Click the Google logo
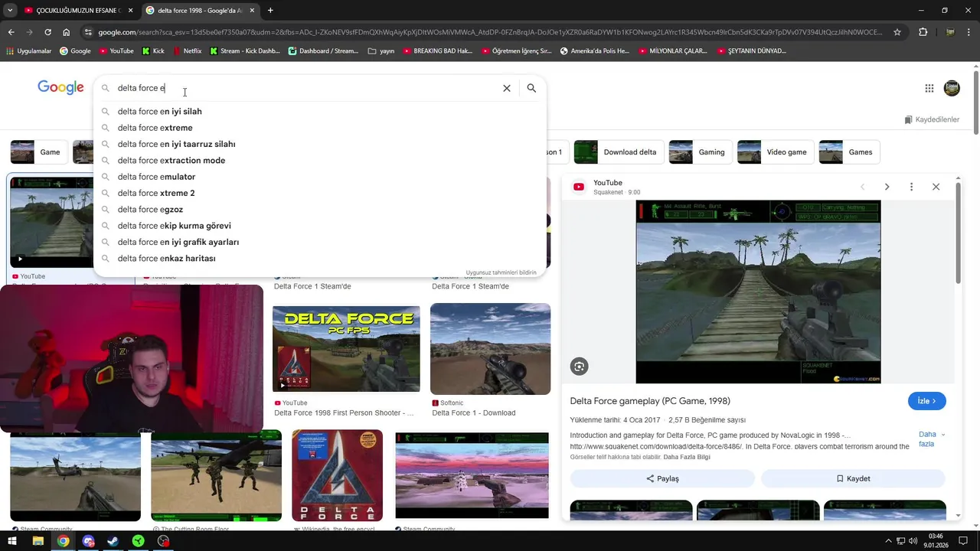Screen dimensions: 980x551 click(60, 87)
